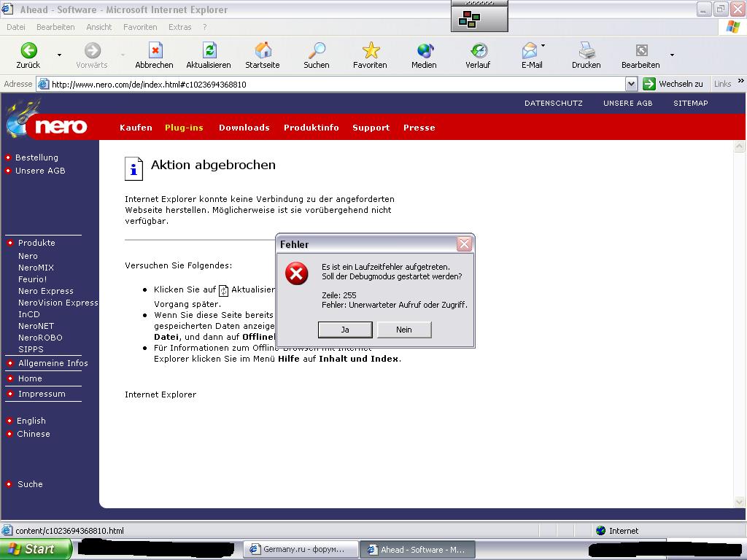Open Medien globe icon

425,50
